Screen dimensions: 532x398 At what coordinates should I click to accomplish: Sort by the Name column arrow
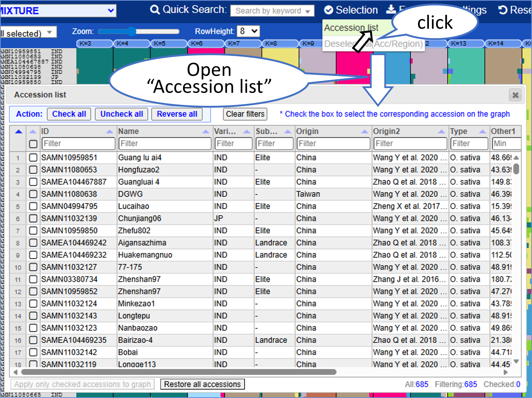coord(206,131)
